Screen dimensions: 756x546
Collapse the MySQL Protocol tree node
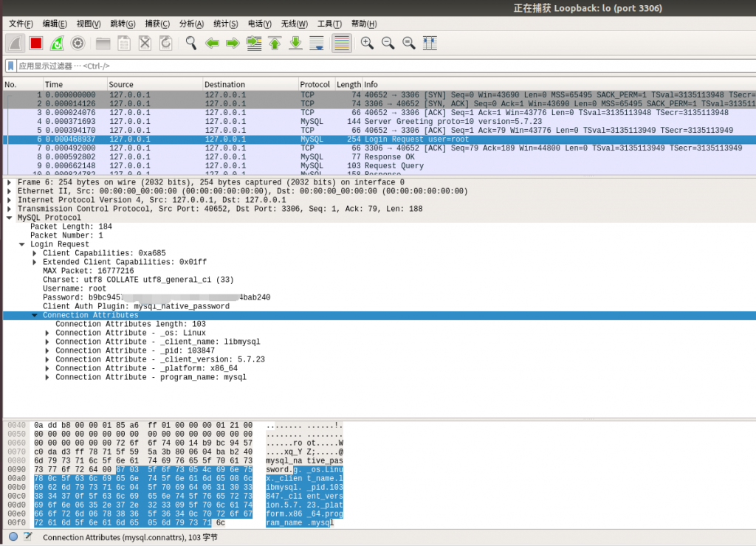tap(9, 218)
